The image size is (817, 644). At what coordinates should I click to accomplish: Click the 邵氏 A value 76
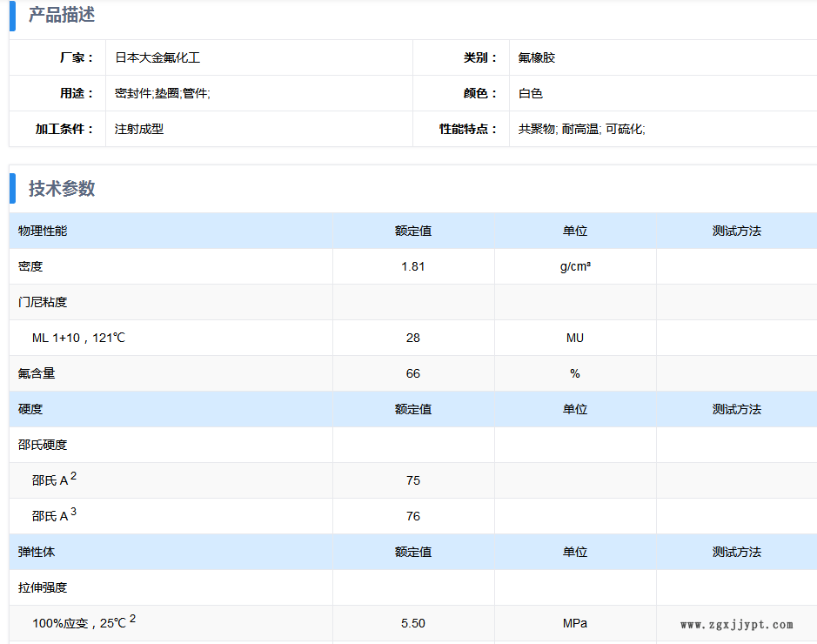pos(412,516)
